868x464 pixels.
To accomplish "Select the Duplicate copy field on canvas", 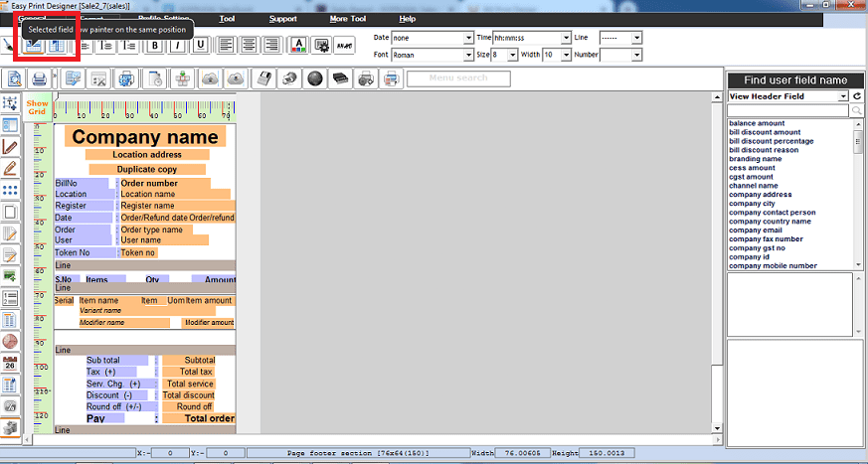I will click(x=147, y=169).
